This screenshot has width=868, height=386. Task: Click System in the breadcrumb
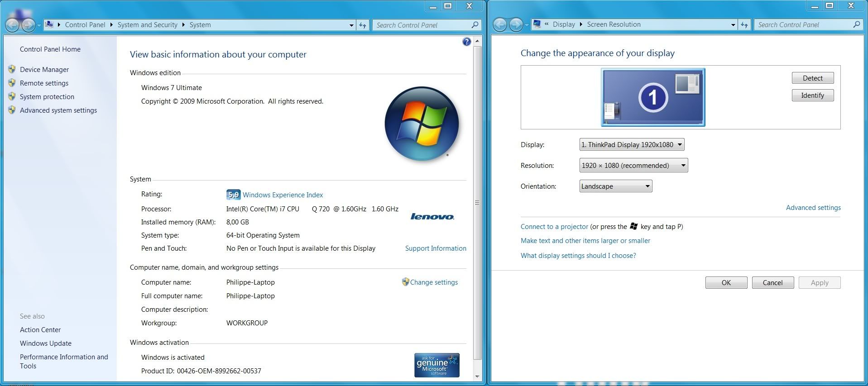[x=200, y=25]
